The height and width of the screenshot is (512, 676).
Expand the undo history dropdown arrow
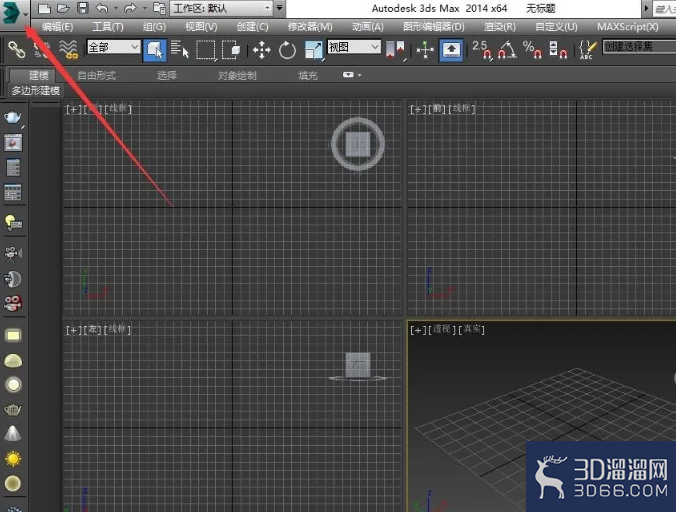pyautogui.click(x=116, y=8)
